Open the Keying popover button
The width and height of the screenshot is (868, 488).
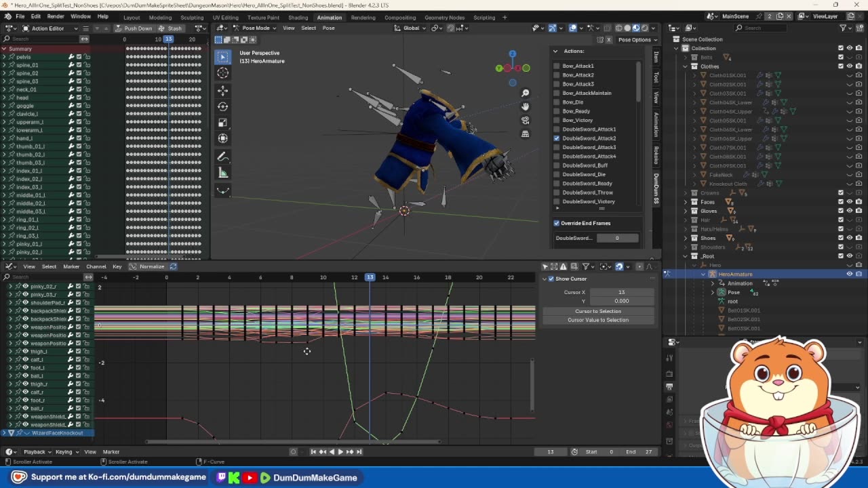pos(66,451)
